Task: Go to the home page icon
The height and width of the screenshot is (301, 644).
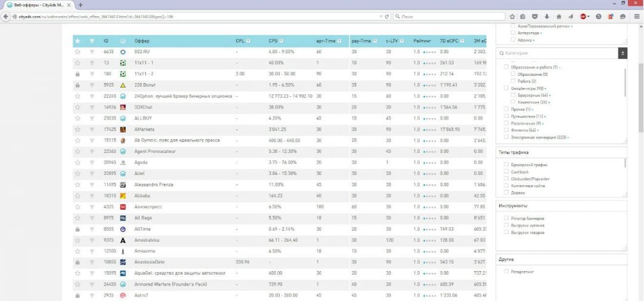Action: point(559,17)
